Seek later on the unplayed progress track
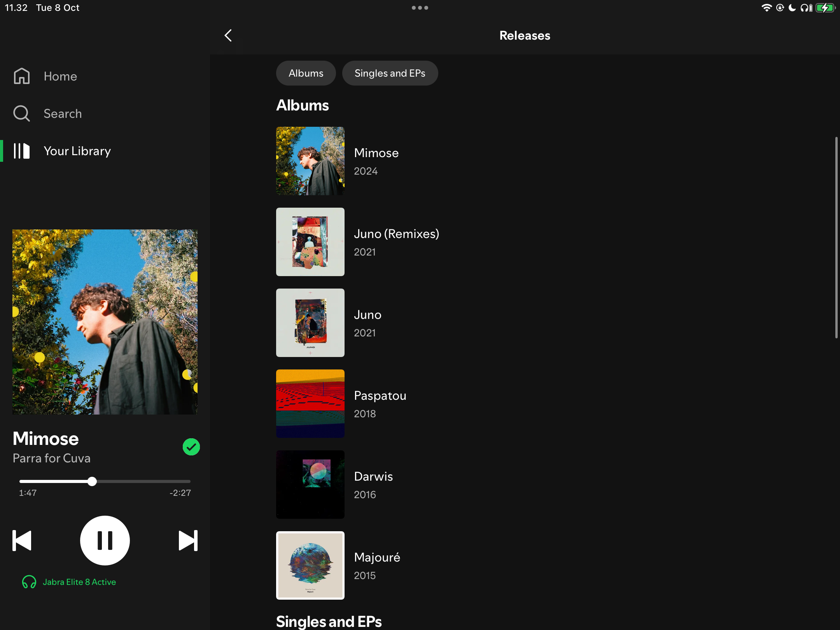Screen dimensions: 840x630 pyautogui.click(x=143, y=481)
